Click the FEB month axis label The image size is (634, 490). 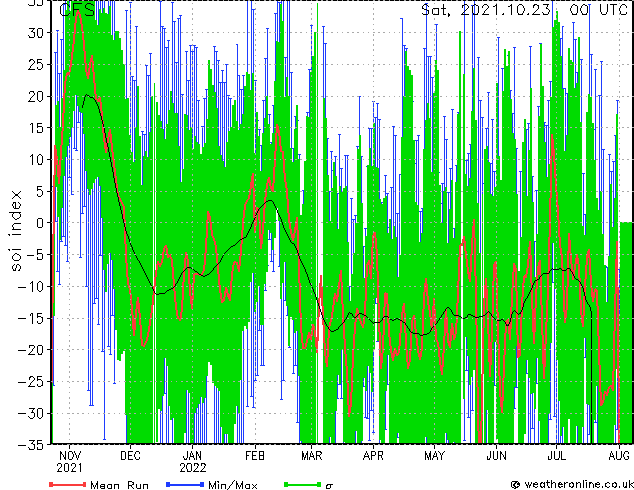(255, 456)
